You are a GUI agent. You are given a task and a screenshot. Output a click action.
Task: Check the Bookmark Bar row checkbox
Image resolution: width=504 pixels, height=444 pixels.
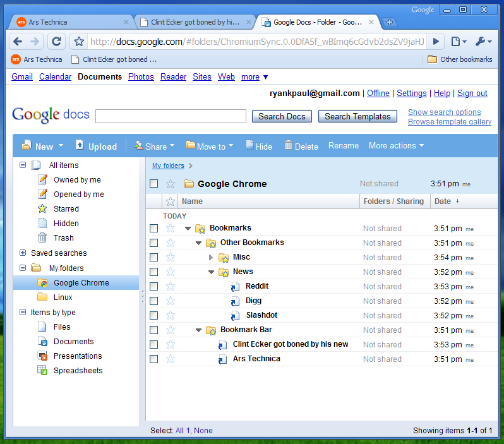(154, 330)
